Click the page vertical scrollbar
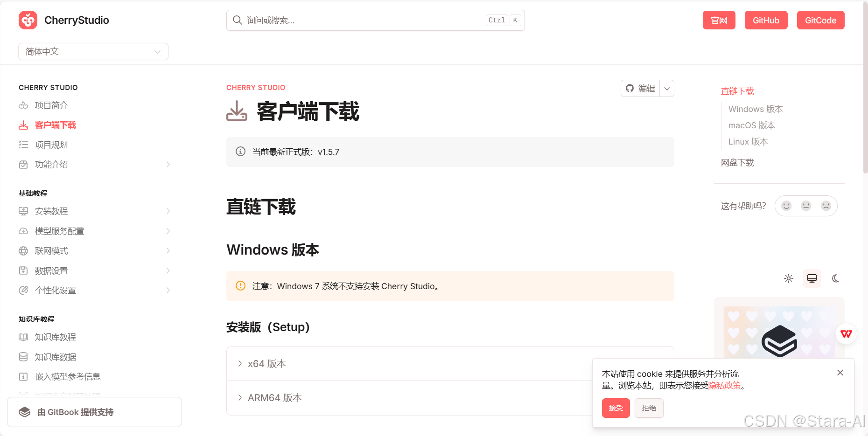868x436 pixels. (x=866, y=89)
